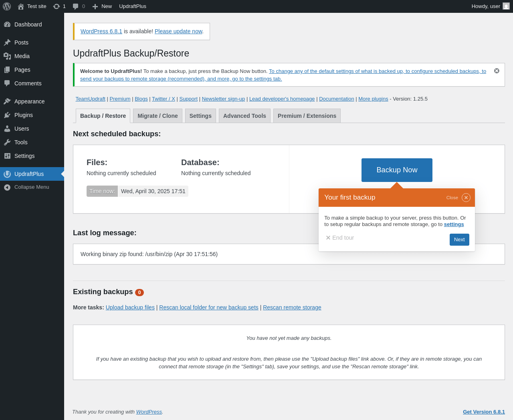Click the Close text in tour header
The width and height of the screenshot is (513, 420).
tap(452, 198)
